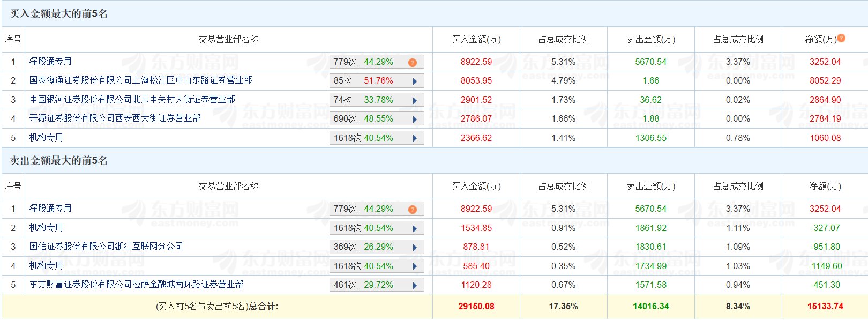Click blue arrow icon in 开源证券 row
This screenshot has width=868, height=320.
(x=414, y=119)
